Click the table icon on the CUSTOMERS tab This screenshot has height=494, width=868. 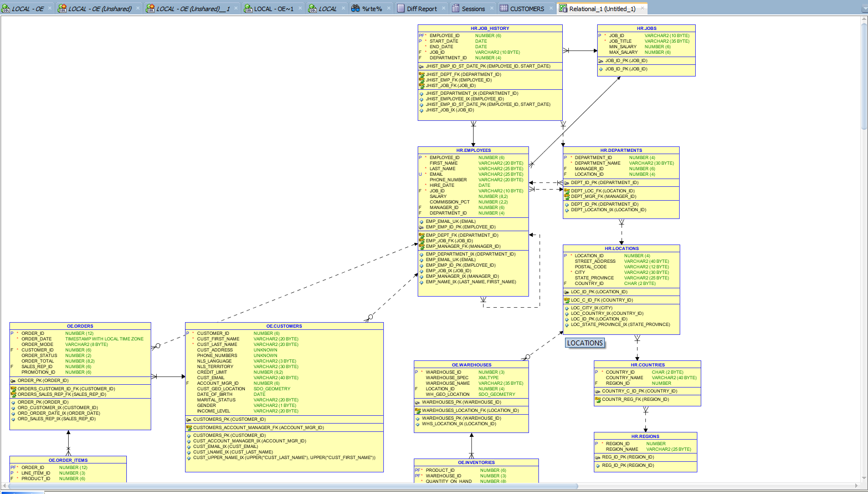pos(504,9)
